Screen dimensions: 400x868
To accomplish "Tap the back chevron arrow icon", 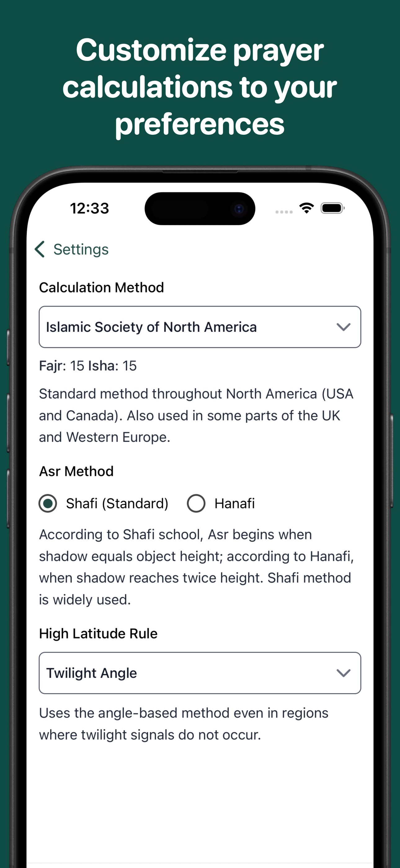I will pyautogui.click(x=40, y=249).
